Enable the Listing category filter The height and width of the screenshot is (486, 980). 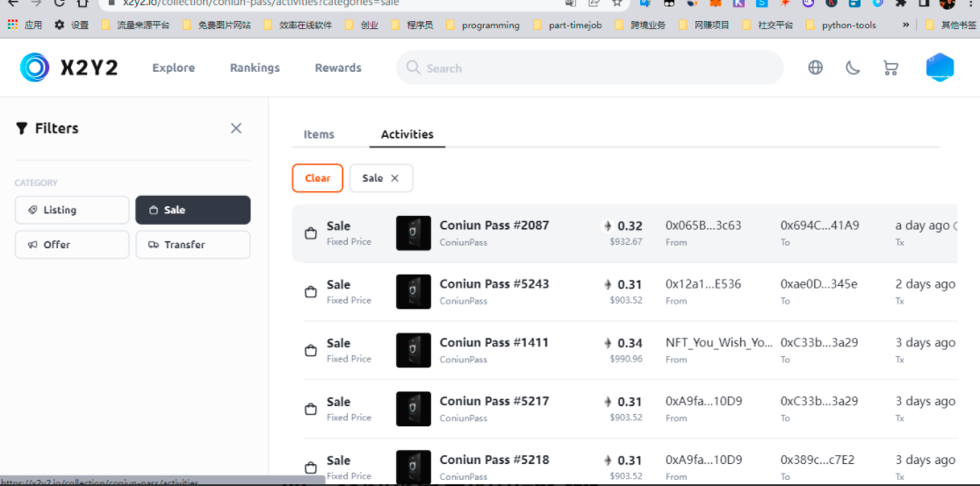coord(72,210)
